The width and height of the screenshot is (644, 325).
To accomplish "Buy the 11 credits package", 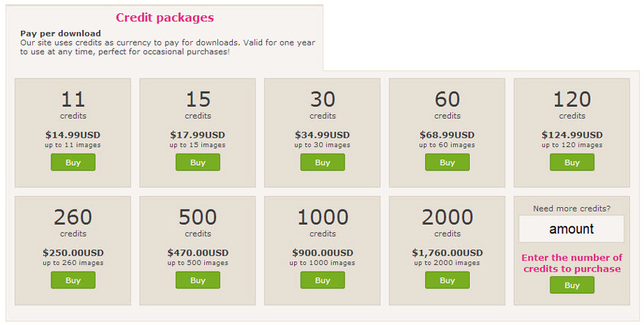I will point(73,162).
